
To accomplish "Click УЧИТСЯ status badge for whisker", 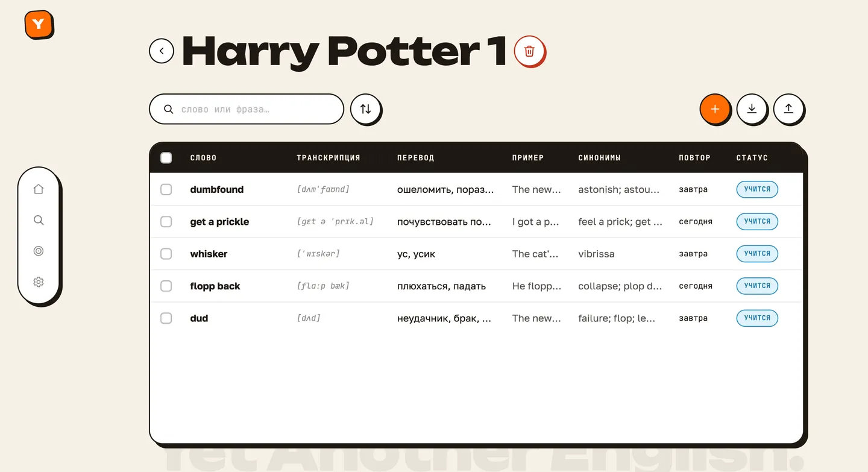I will 757,254.
